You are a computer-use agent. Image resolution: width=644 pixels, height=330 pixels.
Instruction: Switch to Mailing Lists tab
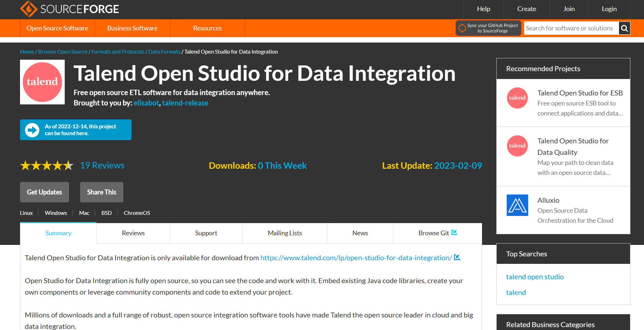[285, 233]
